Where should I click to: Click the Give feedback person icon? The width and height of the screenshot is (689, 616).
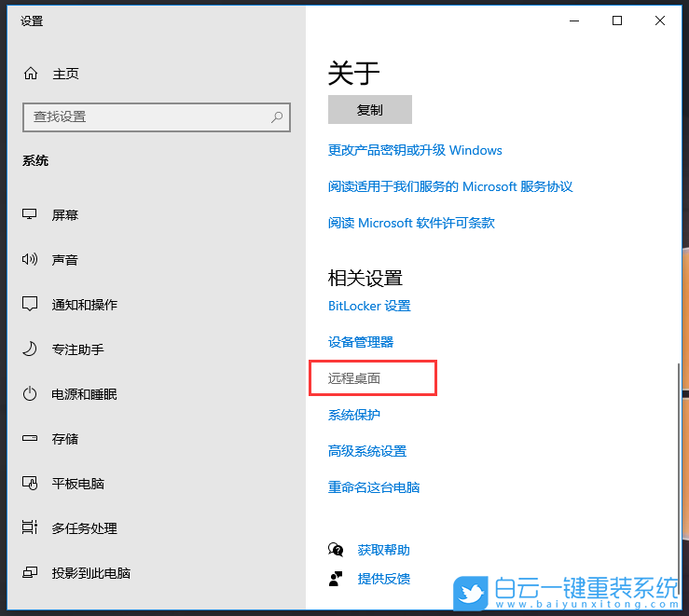[x=336, y=579]
